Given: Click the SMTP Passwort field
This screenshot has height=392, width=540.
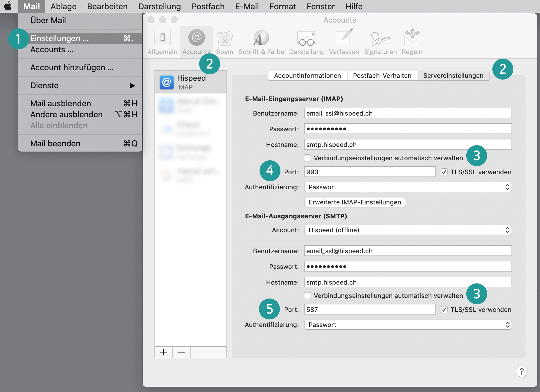Looking at the screenshot, I should click(x=408, y=267).
